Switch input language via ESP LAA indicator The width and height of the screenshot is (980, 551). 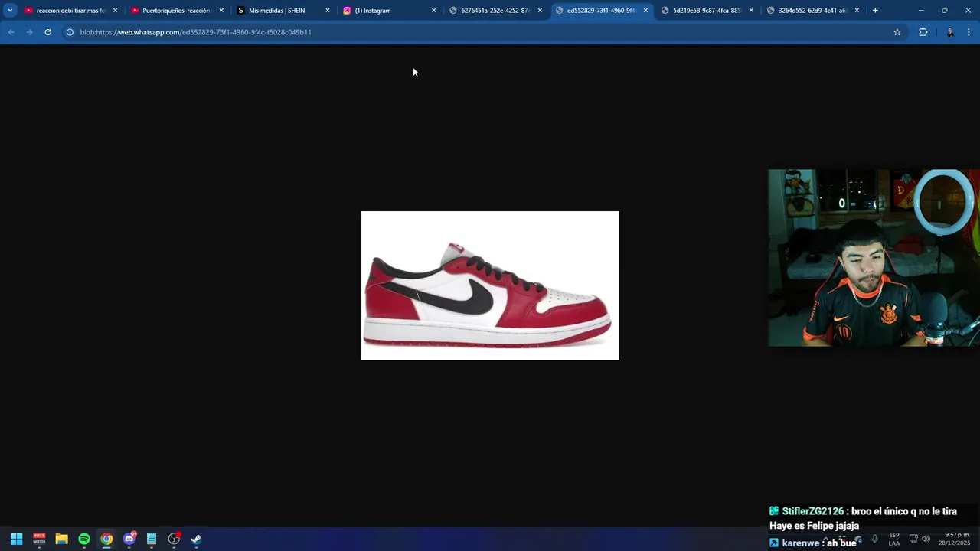[894, 539]
